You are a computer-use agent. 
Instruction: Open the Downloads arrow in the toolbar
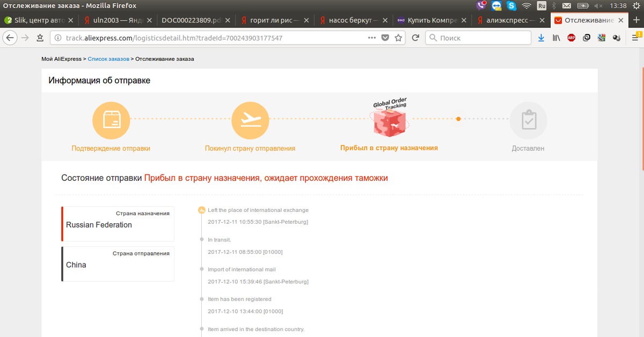coord(541,38)
